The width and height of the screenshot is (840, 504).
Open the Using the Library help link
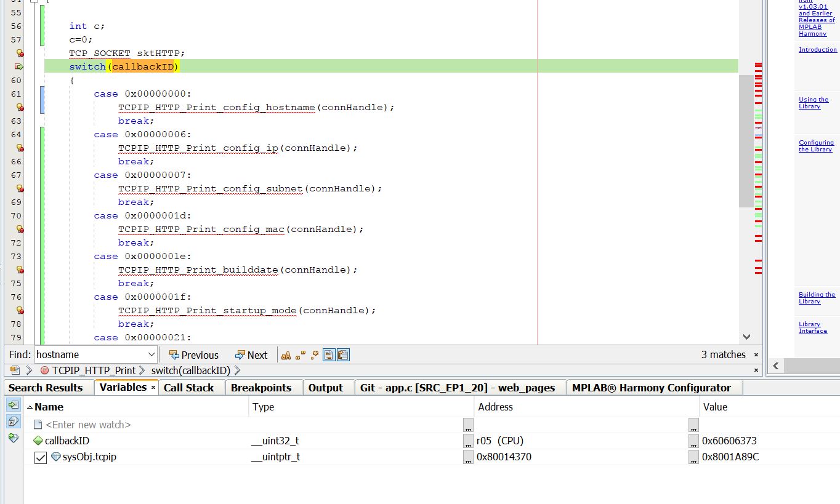pos(814,103)
